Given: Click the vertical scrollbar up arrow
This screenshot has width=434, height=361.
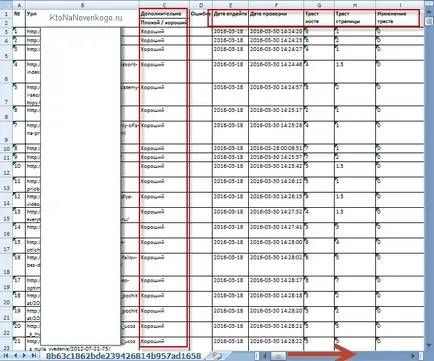Looking at the screenshot, I should pyautogui.click(x=429, y=13).
